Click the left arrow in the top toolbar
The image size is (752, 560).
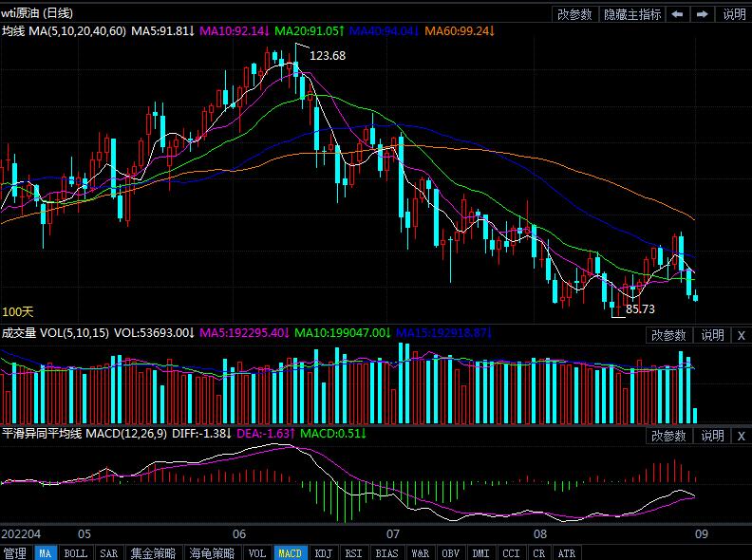(677, 14)
